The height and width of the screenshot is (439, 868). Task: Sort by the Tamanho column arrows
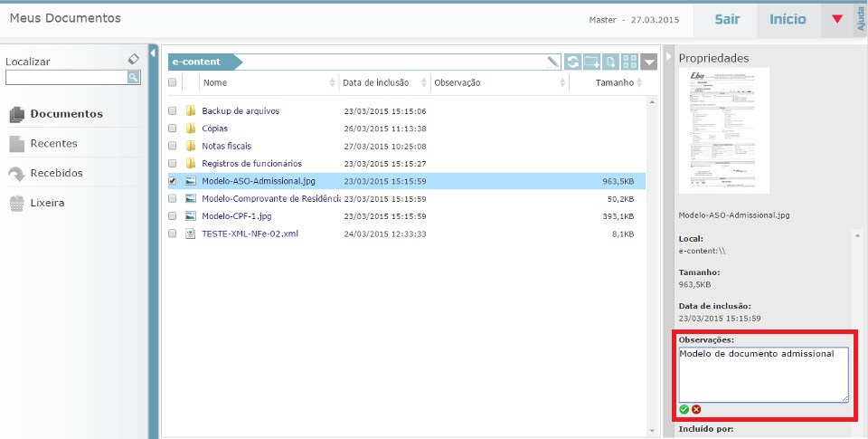coord(639,82)
